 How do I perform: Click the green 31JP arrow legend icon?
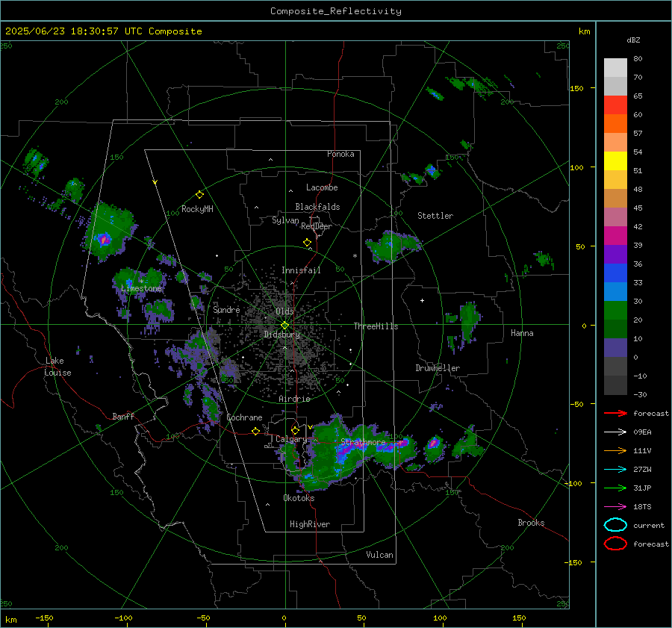pyautogui.click(x=615, y=488)
